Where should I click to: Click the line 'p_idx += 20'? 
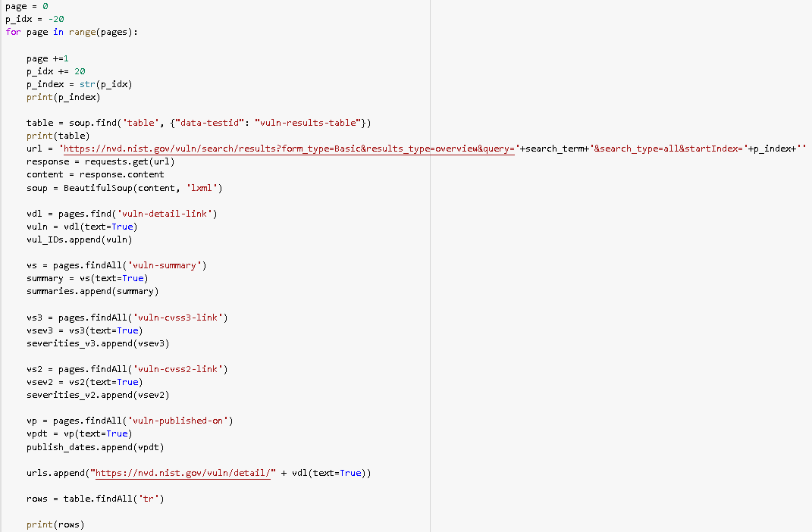pyautogui.click(x=56, y=71)
